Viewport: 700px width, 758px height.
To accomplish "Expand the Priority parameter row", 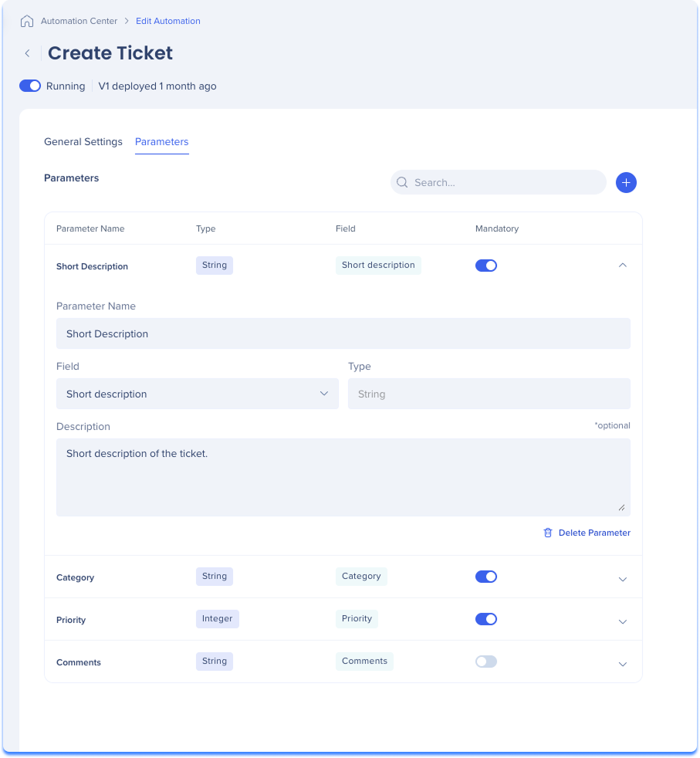I will pyautogui.click(x=623, y=621).
